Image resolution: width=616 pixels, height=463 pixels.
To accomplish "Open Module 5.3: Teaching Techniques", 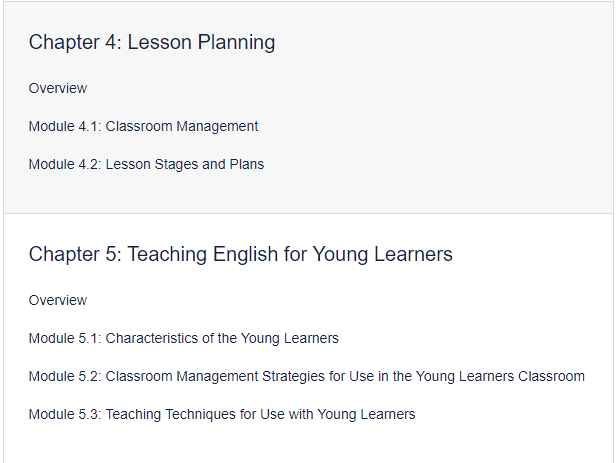I will click(222, 415).
